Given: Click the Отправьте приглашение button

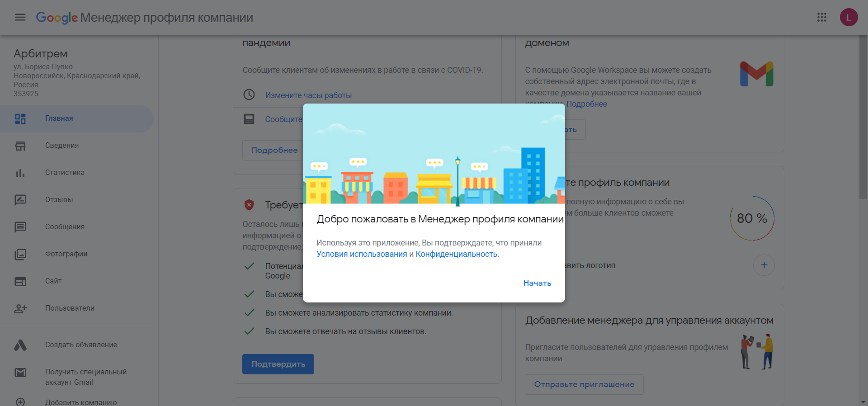Looking at the screenshot, I should (584, 384).
